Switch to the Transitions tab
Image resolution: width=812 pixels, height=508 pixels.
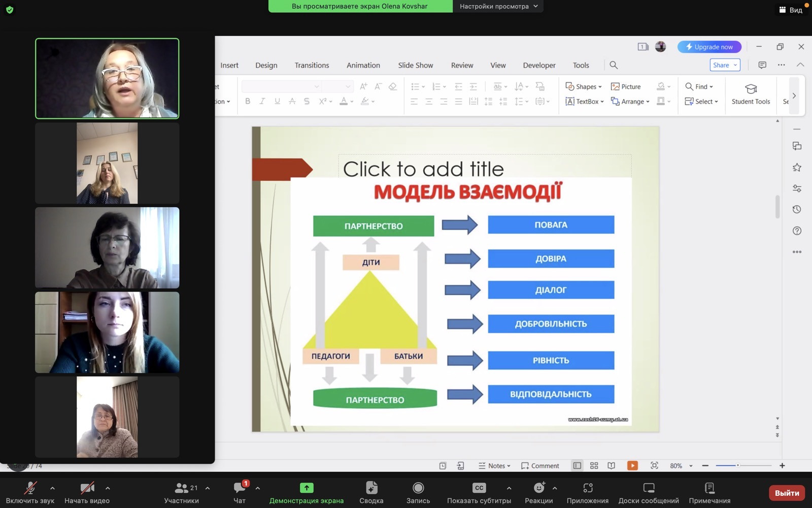tap(312, 65)
